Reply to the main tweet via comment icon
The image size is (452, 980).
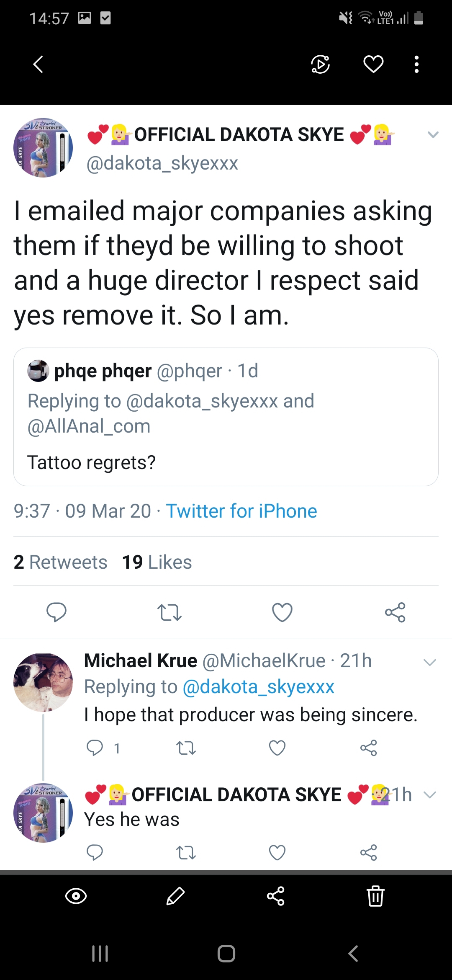[56, 612]
